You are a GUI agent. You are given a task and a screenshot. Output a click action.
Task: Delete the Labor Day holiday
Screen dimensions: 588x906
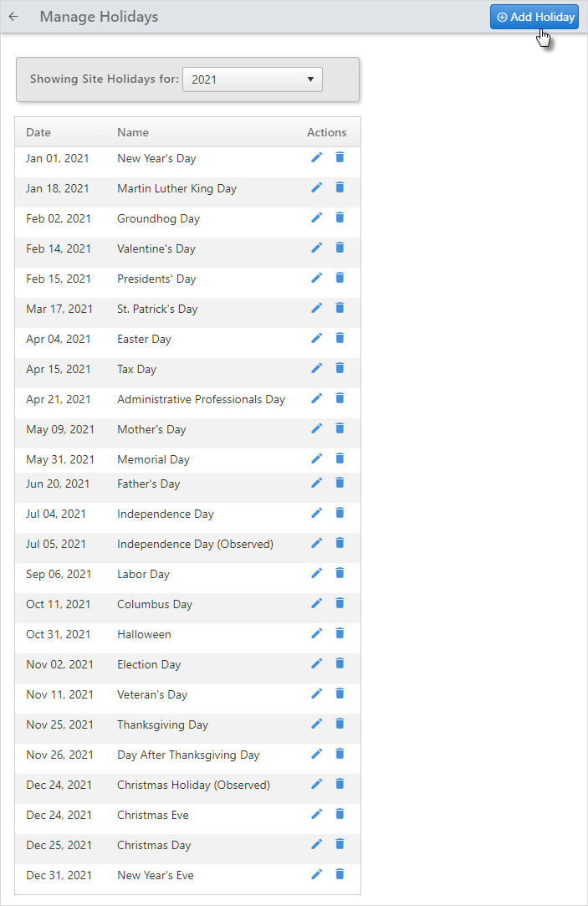point(340,572)
